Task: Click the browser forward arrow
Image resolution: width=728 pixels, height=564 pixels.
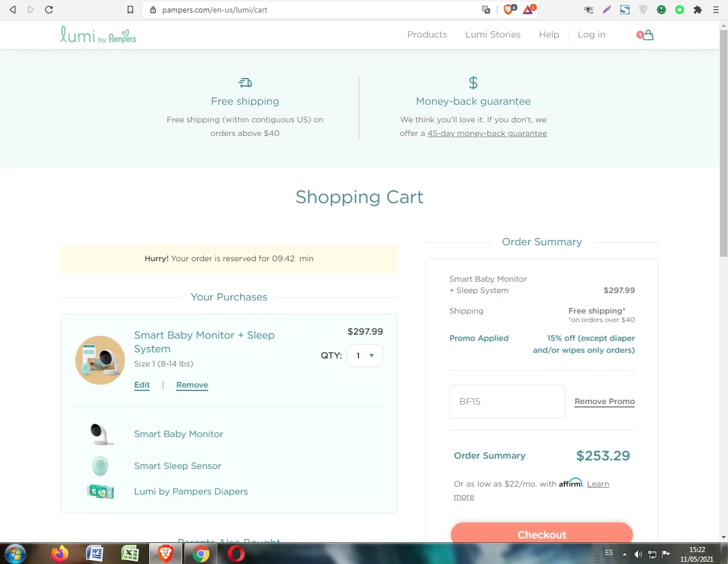Action: click(31, 10)
